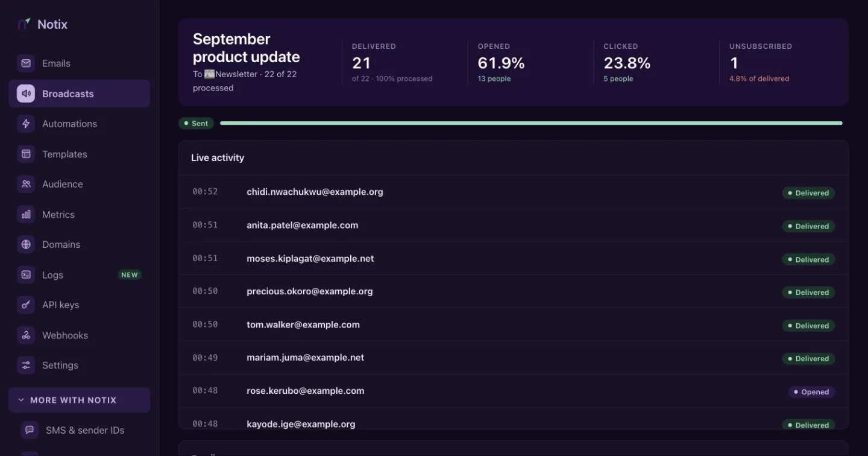Click the Templates layout icon
Image resolution: width=868 pixels, height=456 pixels.
[26, 154]
